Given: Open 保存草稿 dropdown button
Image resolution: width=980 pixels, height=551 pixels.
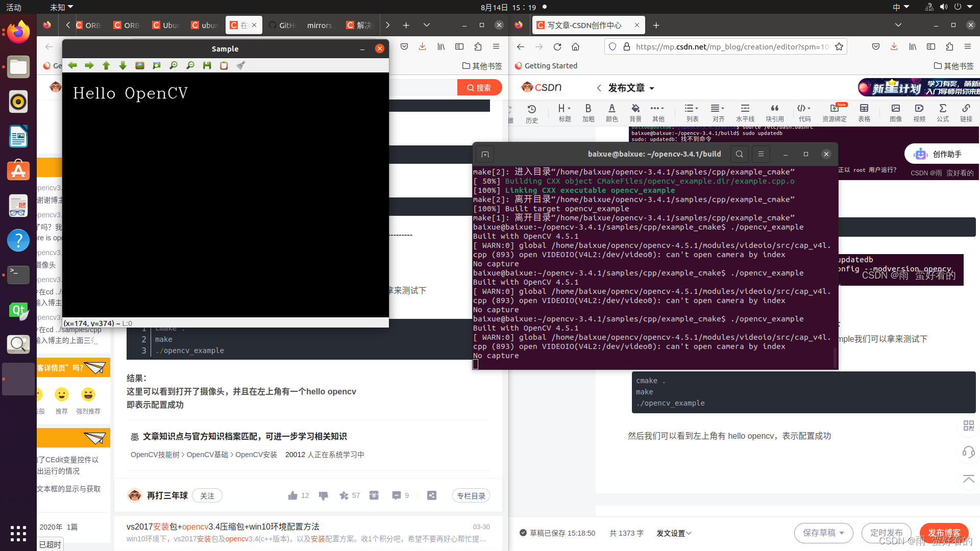Looking at the screenshot, I should point(823,533).
